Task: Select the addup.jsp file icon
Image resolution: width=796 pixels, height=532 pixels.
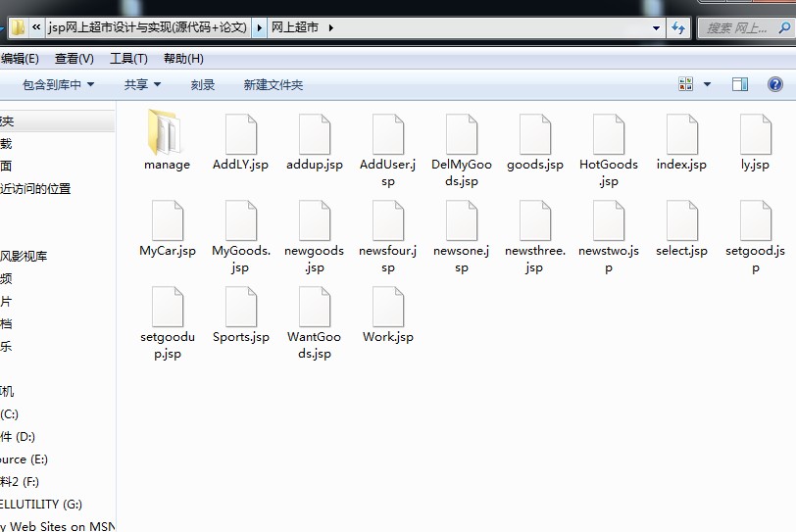Action: click(315, 134)
